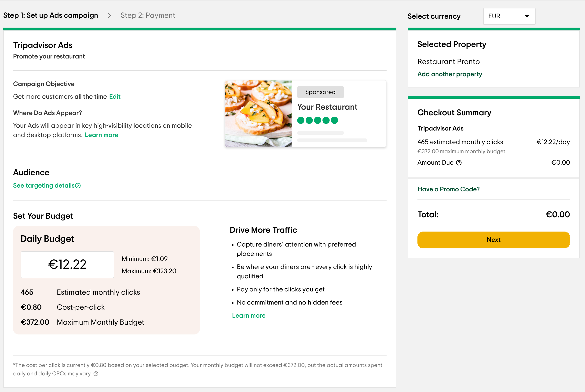
Task: Click the breadcrumb chevron between steps
Action: coord(109,15)
